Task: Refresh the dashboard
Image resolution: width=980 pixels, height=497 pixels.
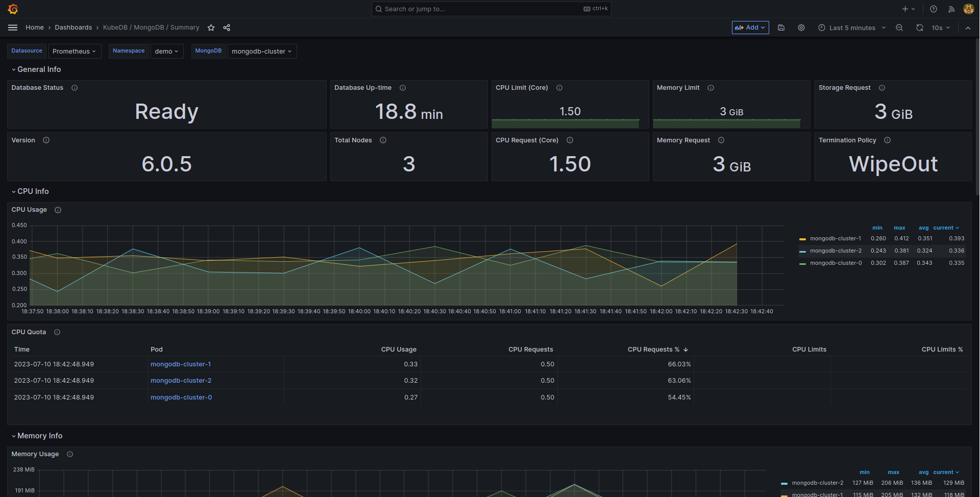Action: [919, 28]
